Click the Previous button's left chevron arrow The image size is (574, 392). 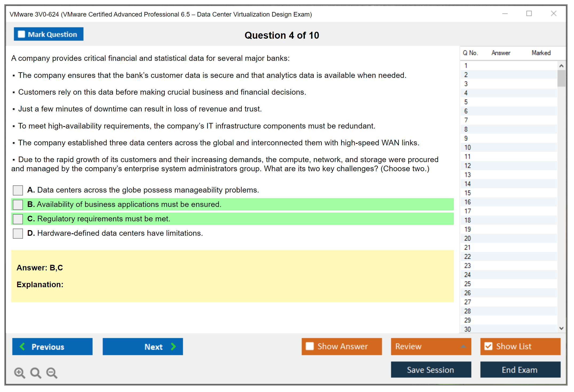coord(22,346)
